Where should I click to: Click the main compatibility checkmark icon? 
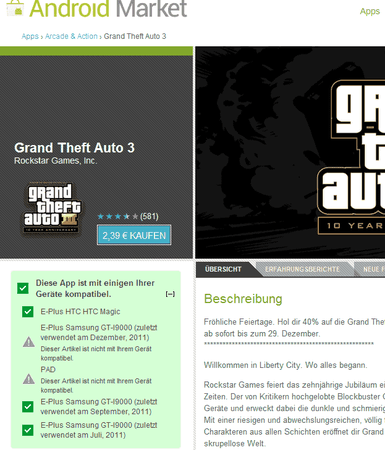[23, 288]
